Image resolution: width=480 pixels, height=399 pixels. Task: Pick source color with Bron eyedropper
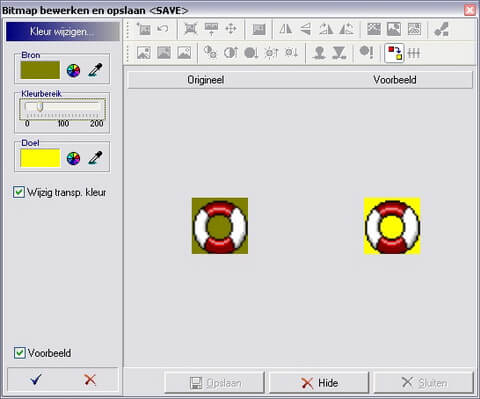[x=95, y=70]
